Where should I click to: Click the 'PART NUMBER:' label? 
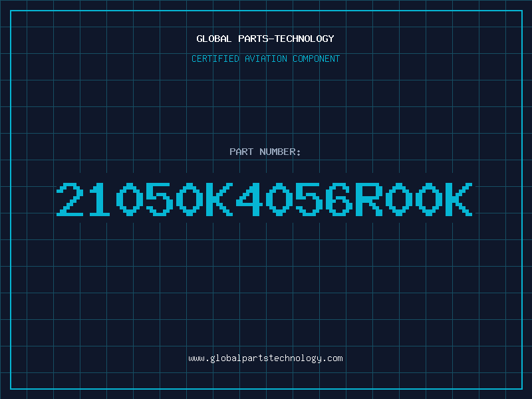265,152
